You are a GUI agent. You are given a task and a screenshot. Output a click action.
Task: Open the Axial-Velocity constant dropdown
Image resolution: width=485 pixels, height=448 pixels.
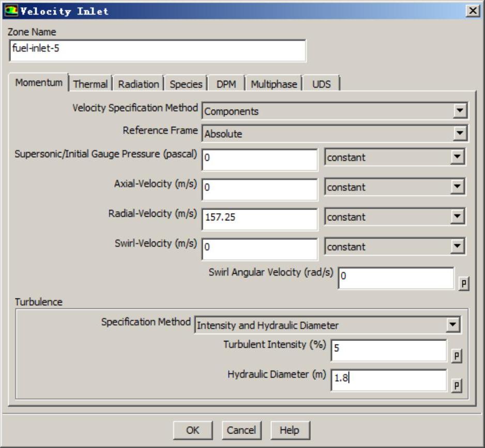(457, 187)
